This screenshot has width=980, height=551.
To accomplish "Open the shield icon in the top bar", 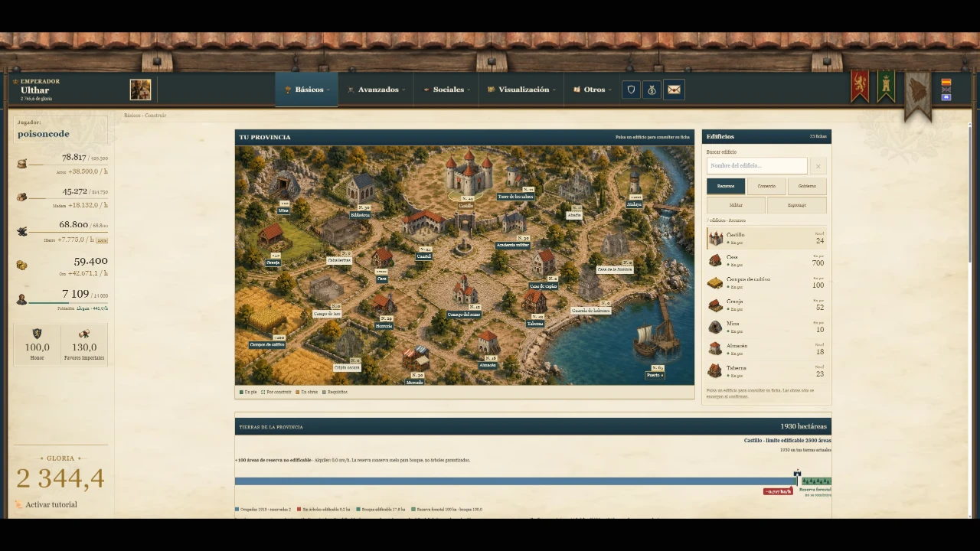I will [631, 90].
